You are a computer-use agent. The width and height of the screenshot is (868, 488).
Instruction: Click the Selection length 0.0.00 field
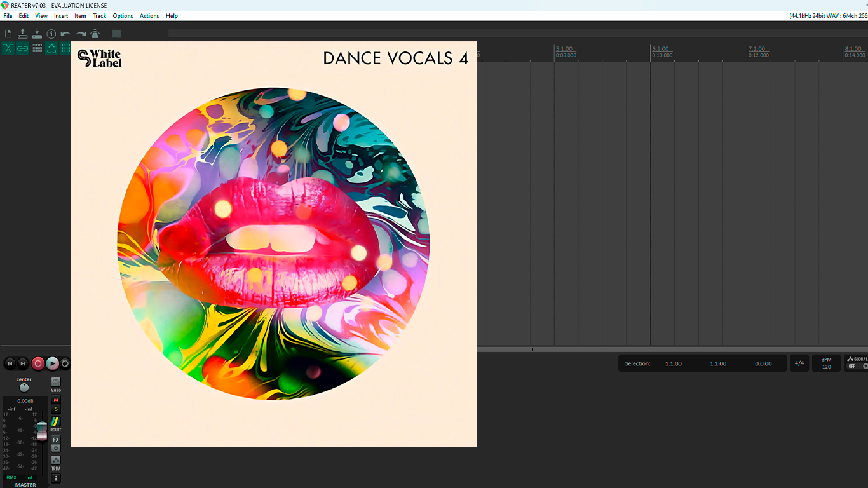click(763, 363)
